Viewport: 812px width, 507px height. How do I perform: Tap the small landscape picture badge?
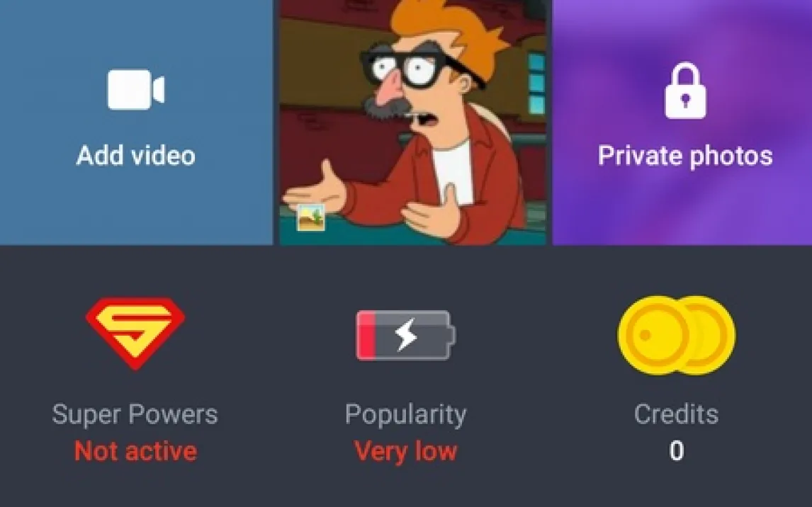311,217
